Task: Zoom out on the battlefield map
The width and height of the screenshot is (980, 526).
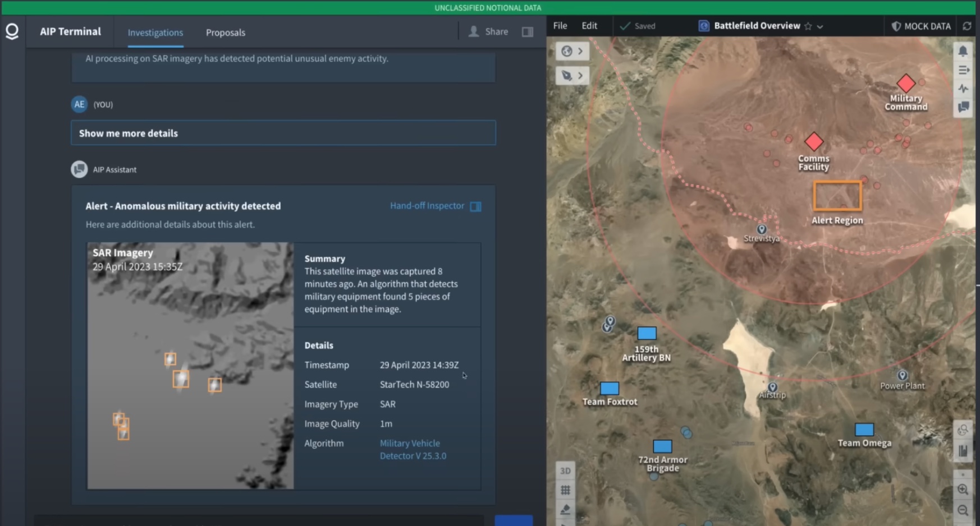Action: click(963, 510)
